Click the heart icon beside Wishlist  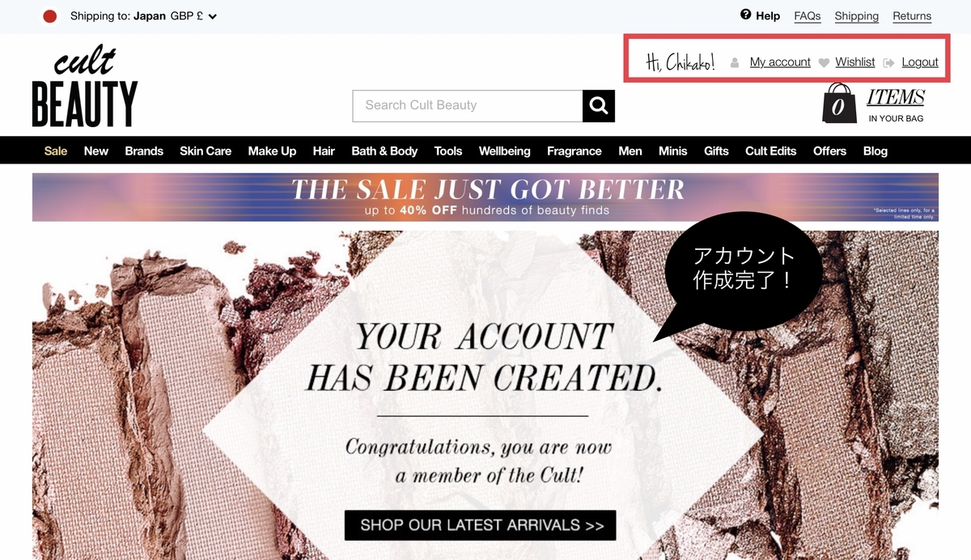pos(824,62)
